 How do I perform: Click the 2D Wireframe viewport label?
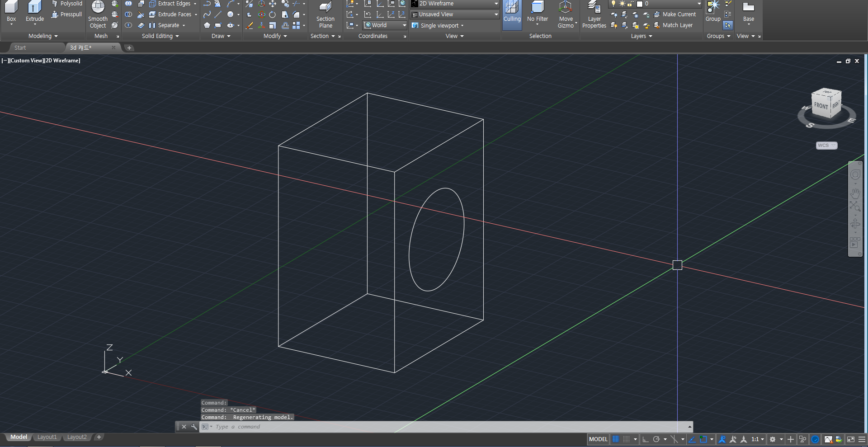point(62,61)
